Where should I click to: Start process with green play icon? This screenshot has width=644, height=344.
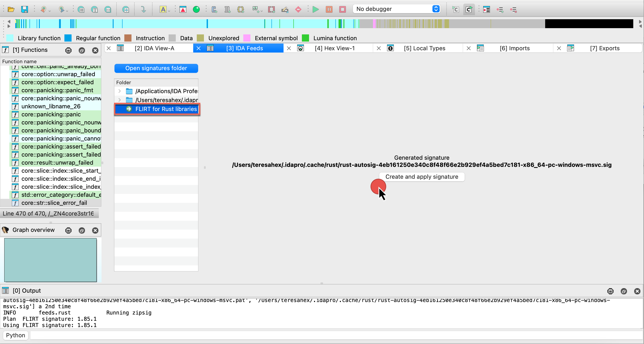[x=316, y=9]
